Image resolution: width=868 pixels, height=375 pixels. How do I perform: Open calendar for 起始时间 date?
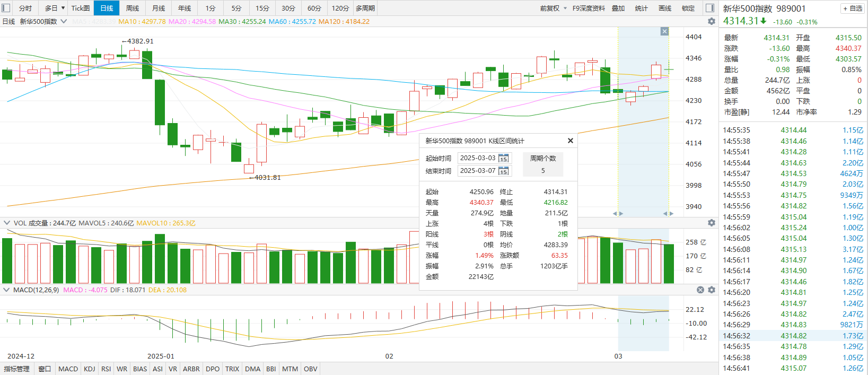(x=504, y=158)
